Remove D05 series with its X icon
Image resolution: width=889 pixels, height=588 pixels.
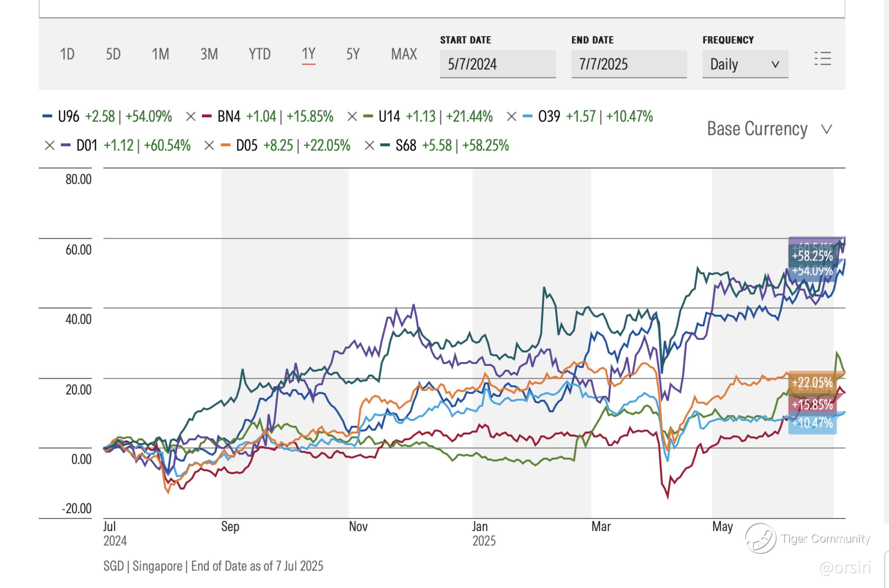(x=209, y=146)
